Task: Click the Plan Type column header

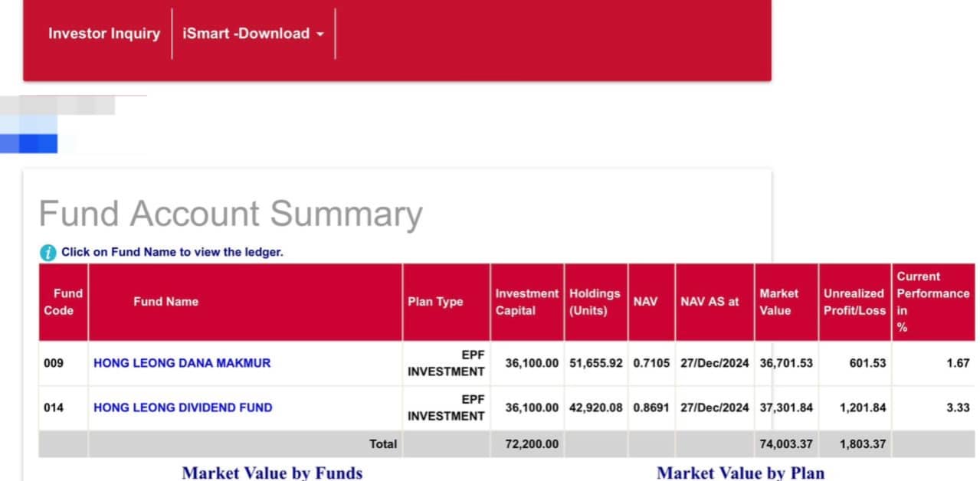Action: point(446,302)
